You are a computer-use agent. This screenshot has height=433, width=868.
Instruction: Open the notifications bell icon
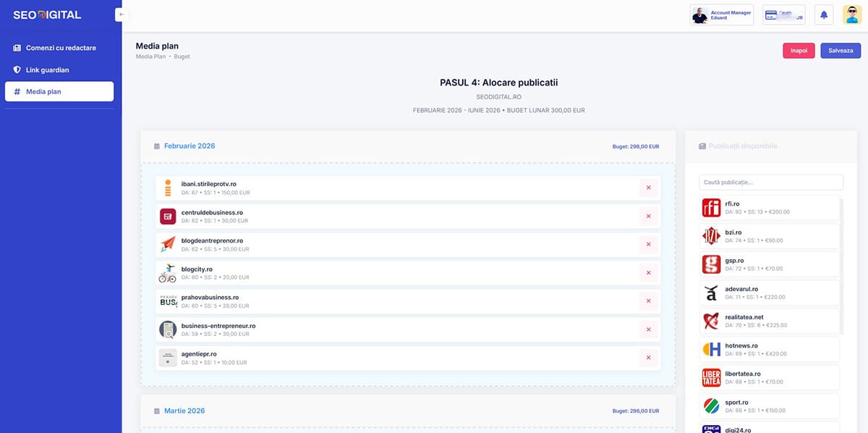click(823, 14)
